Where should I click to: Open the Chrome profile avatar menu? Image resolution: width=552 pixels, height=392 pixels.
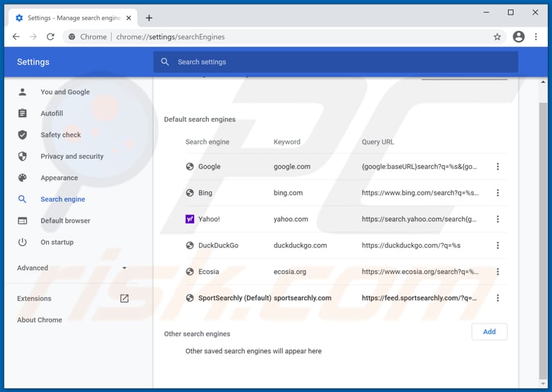pos(518,36)
